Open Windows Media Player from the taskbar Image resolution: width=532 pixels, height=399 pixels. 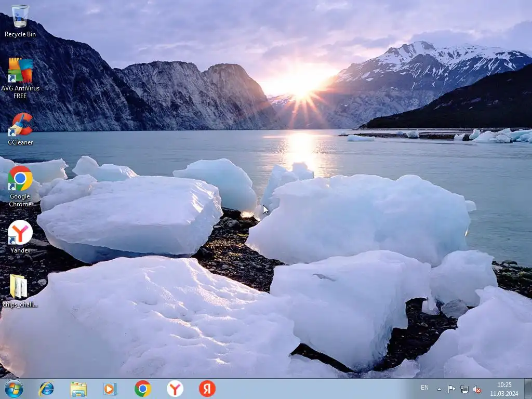coord(110,389)
